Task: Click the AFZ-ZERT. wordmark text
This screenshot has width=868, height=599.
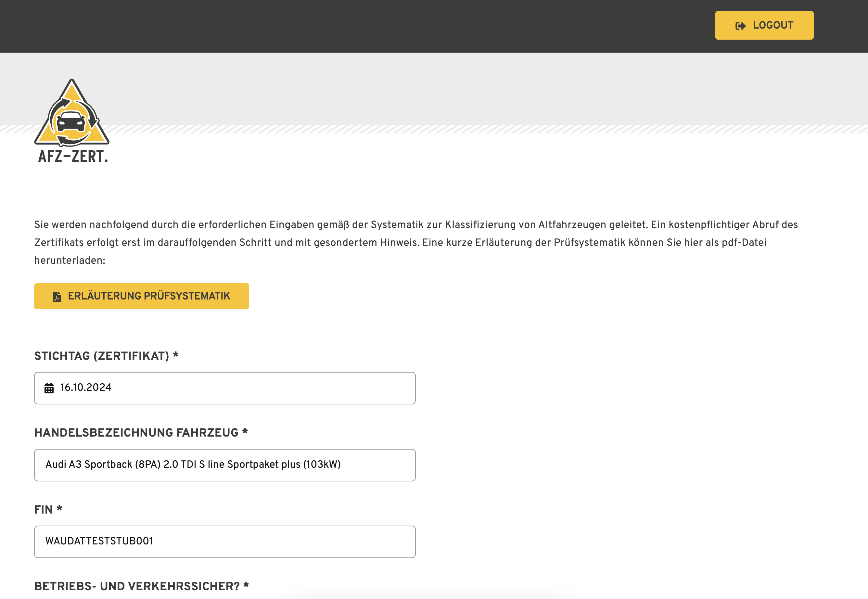Action: click(x=73, y=156)
